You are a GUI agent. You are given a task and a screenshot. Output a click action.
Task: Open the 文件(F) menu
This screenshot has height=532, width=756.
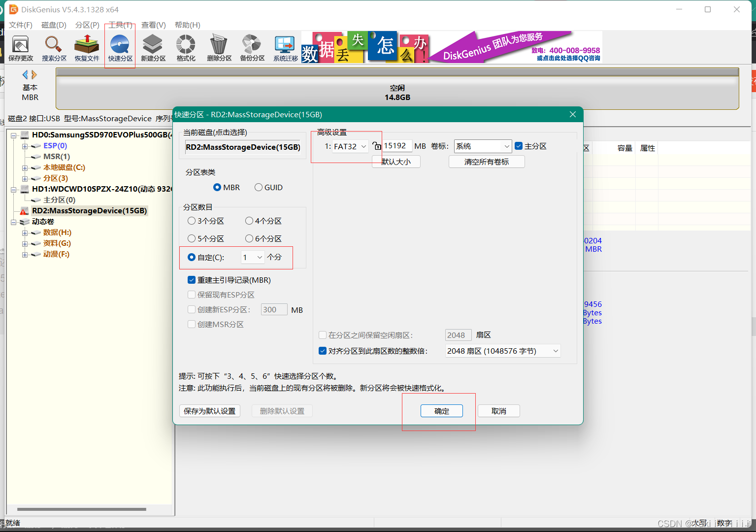(21, 25)
